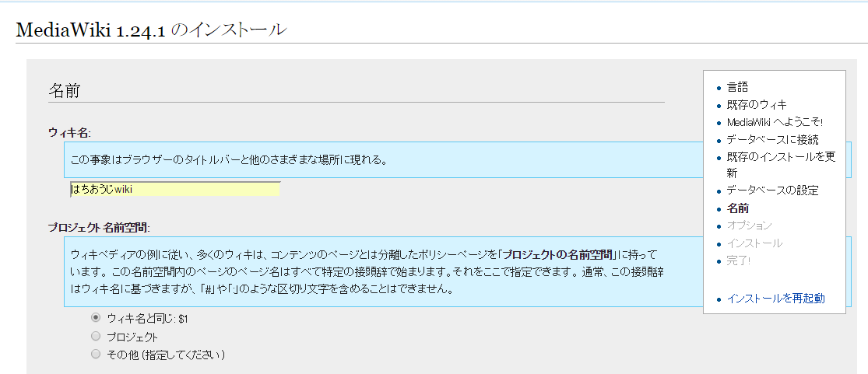Image resolution: width=868 pixels, height=374 pixels.
Task: Select the その他 (指定してください) radio button
Action: point(96,354)
